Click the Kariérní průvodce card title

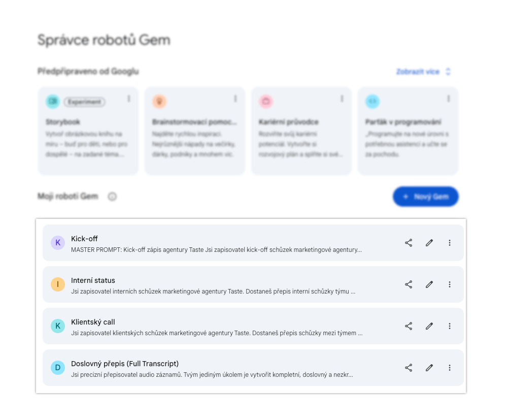tap(288, 122)
